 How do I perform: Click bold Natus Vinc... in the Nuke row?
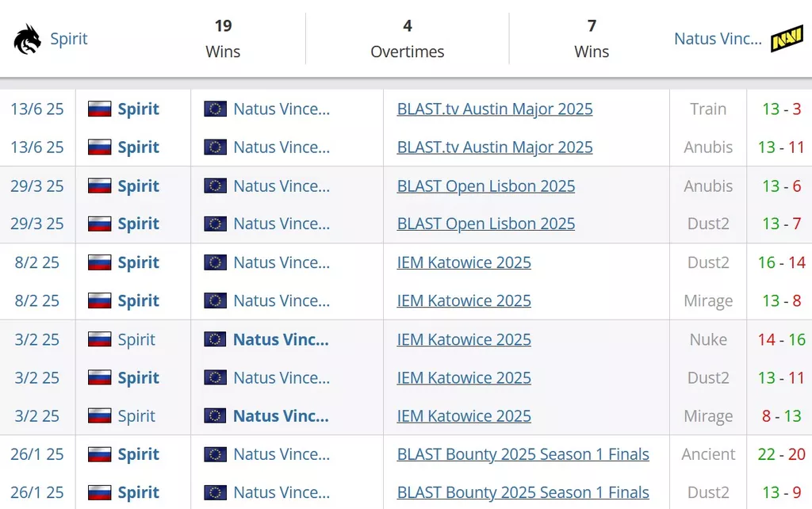pos(281,339)
